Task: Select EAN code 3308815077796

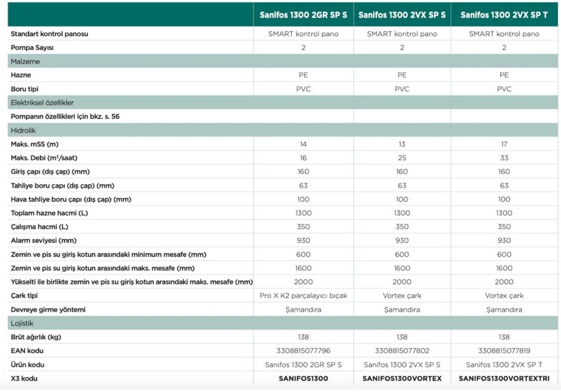Action: tap(303, 351)
